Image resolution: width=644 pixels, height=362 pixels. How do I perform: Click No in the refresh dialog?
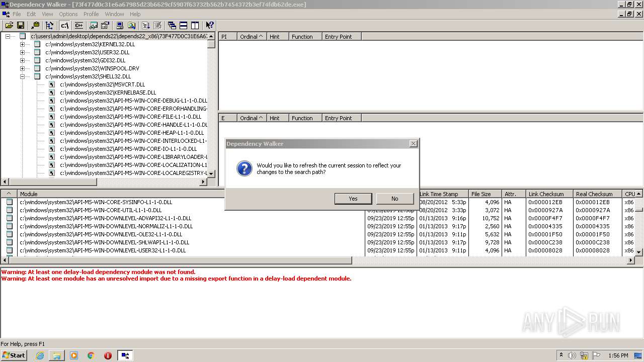coord(395,199)
